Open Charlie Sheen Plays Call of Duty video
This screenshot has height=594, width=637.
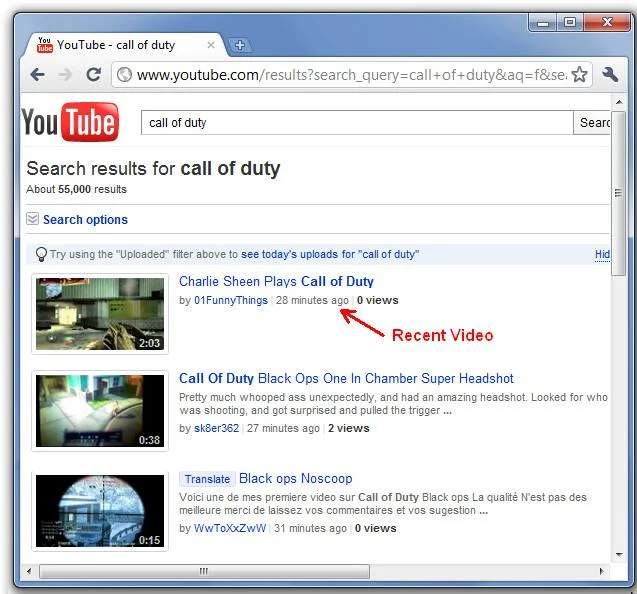point(276,281)
